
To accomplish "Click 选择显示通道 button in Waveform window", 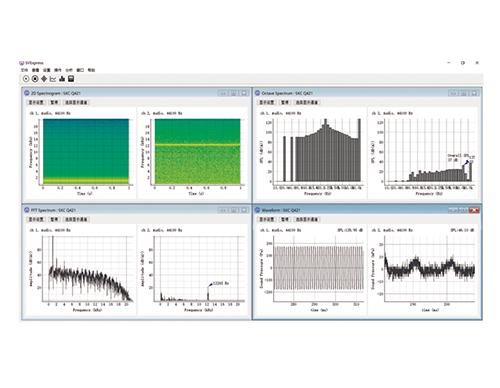I will click(307, 219).
